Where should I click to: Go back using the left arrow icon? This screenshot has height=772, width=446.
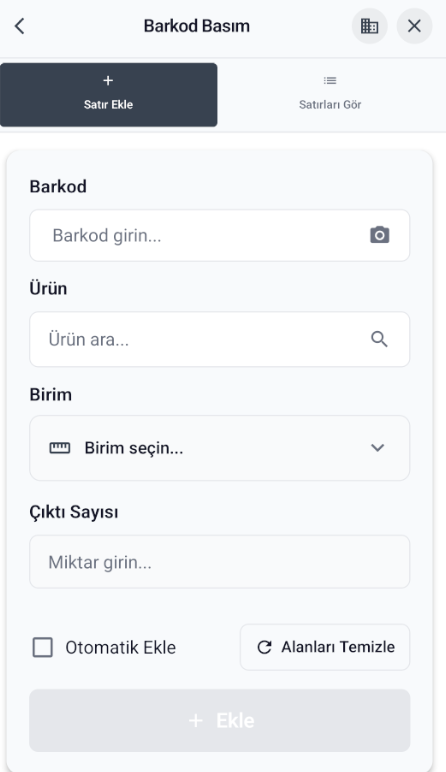click(20, 26)
